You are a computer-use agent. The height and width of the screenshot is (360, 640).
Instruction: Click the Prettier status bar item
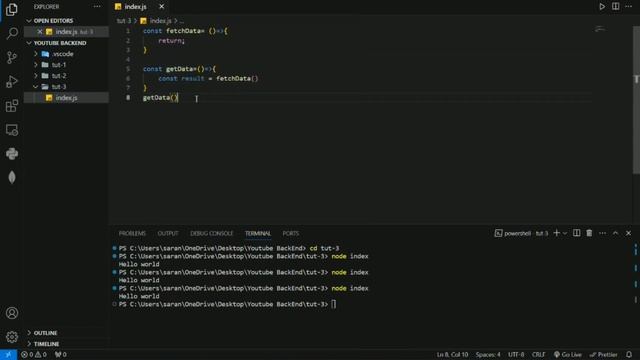pyautogui.click(x=603, y=355)
